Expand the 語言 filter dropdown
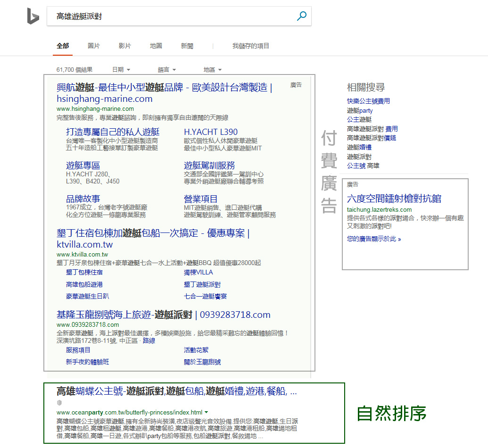Viewport: 488px width, 448px height. tap(167, 70)
